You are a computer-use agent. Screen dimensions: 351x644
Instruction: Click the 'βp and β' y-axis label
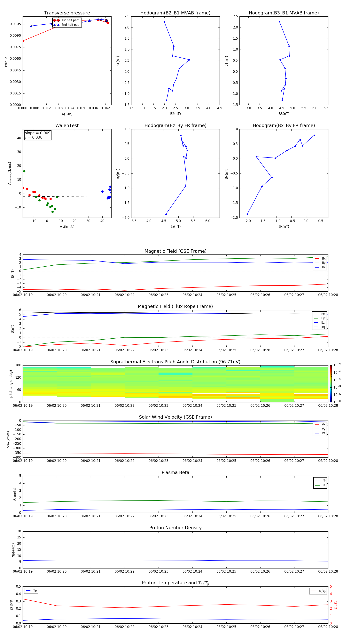(14, 494)
